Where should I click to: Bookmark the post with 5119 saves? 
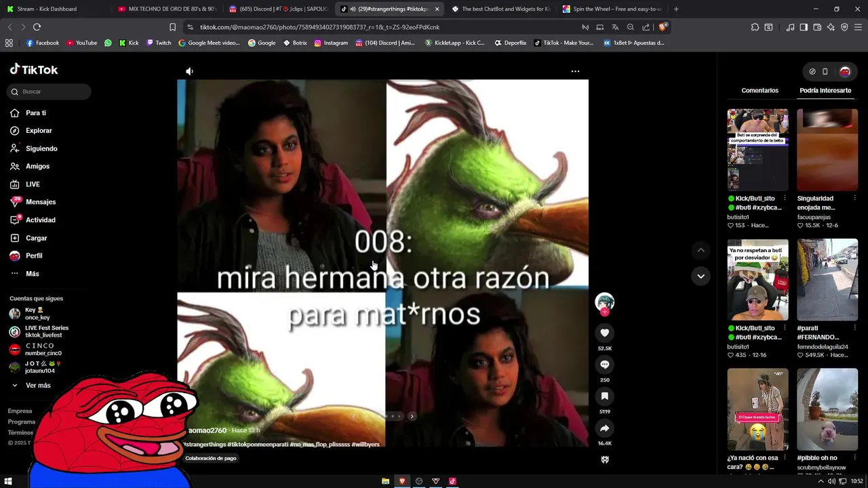click(604, 396)
